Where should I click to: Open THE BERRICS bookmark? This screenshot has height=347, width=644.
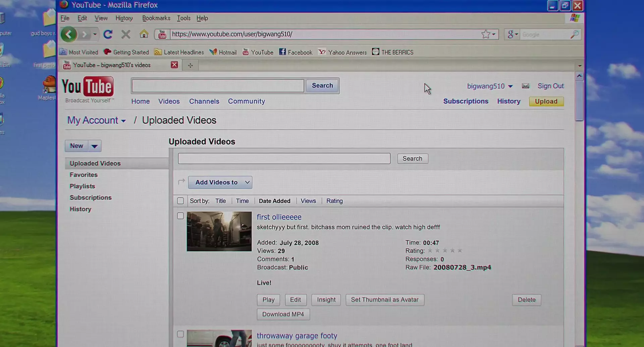[x=393, y=52]
